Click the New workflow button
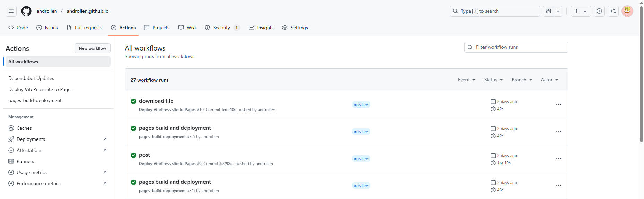This screenshot has height=199, width=644. (x=93, y=48)
